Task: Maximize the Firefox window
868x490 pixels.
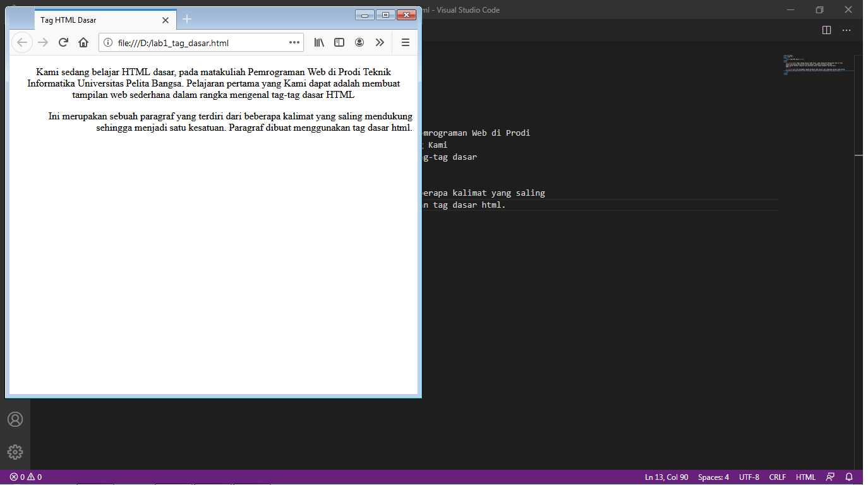Action: pyautogui.click(x=385, y=15)
